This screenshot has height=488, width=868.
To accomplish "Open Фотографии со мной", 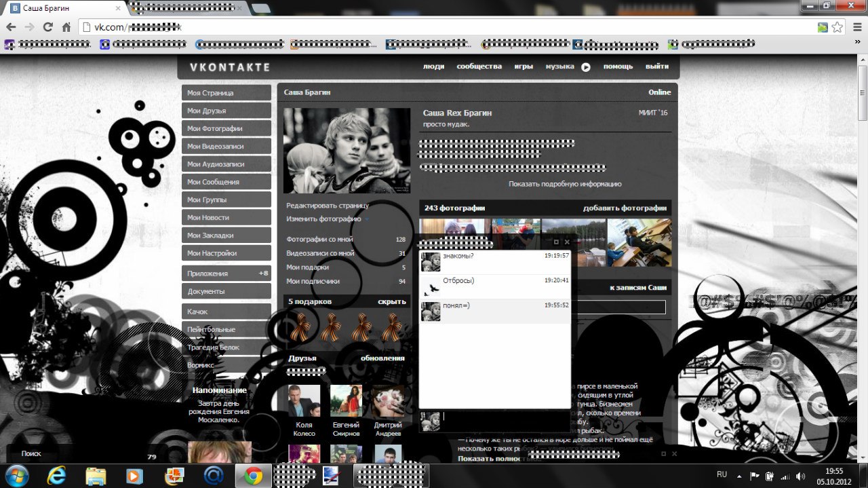I will (346, 240).
